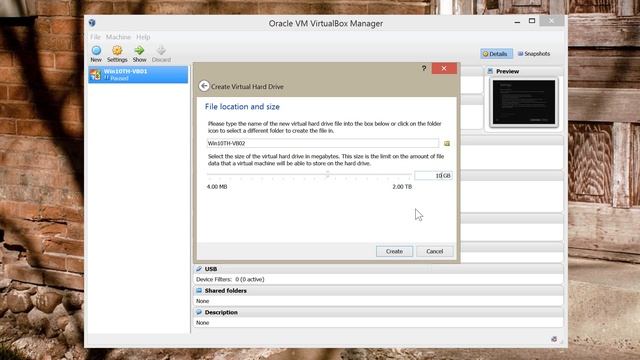Open the Help menu
The height and width of the screenshot is (360, 640).
click(143, 37)
